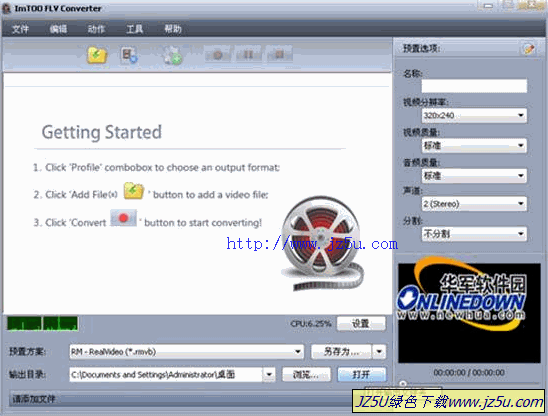548x416 pixels.
Task: Open the 分割 不分割 dropdown
Action: pos(474,234)
